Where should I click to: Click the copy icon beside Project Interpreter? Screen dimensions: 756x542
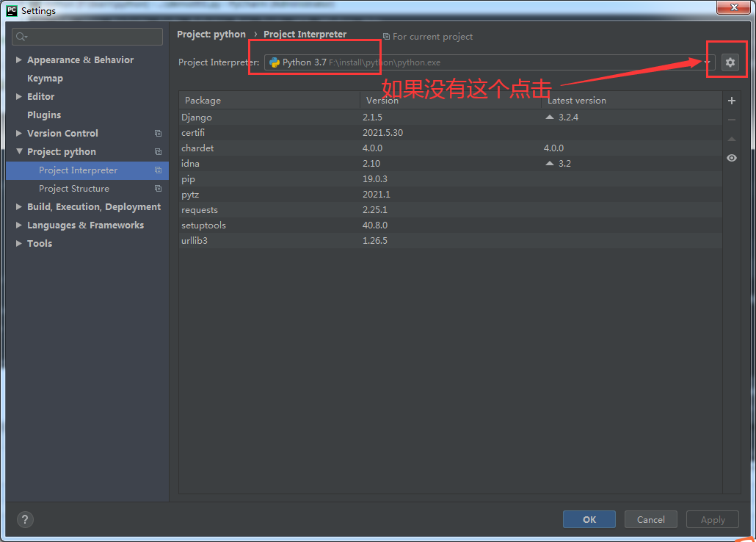(158, 170)
